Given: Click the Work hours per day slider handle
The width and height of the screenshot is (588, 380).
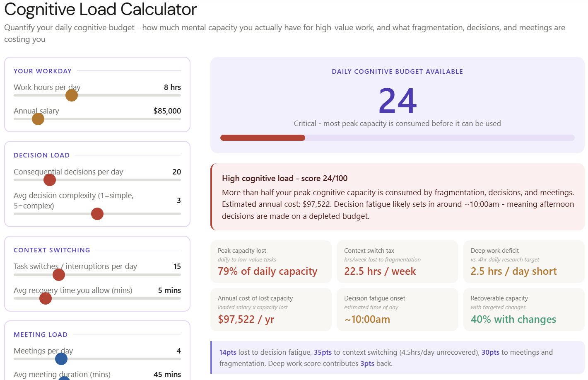Looking at the screenshot, I should (x=72, y=95).
